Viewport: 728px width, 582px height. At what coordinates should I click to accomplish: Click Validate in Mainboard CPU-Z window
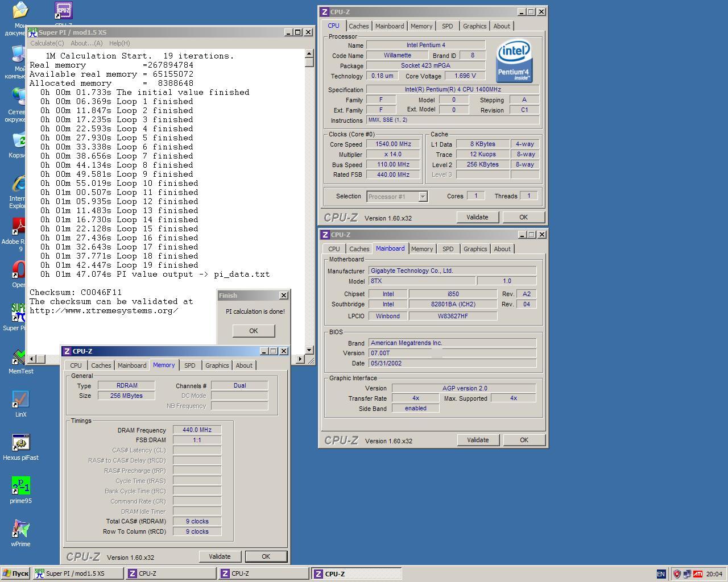point(478,440)
